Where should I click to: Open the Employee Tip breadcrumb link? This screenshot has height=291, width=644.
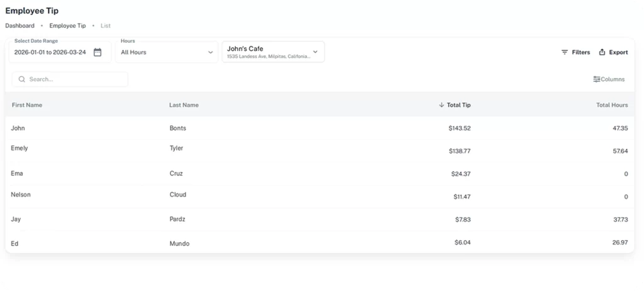(x=67, y=26)
